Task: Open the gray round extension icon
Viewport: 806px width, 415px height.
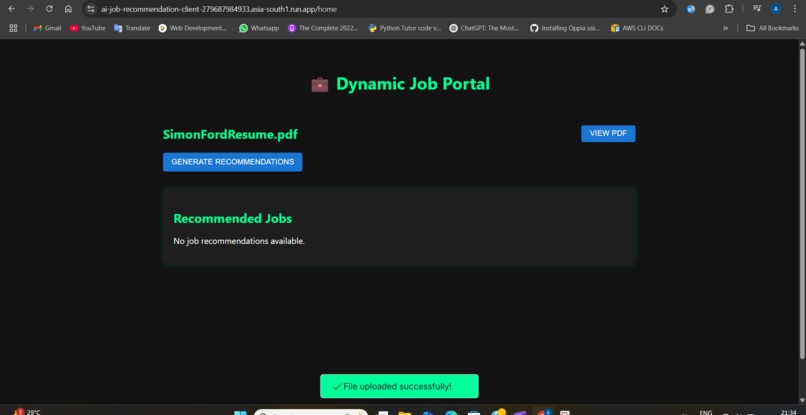Action: click(x=710, y=9)
